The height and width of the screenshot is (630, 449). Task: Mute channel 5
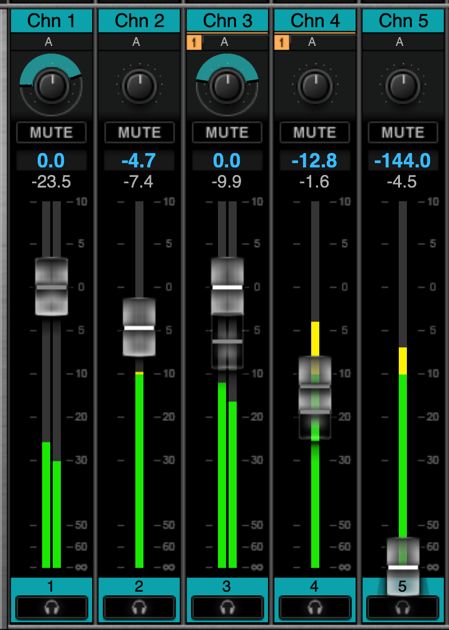403,132
